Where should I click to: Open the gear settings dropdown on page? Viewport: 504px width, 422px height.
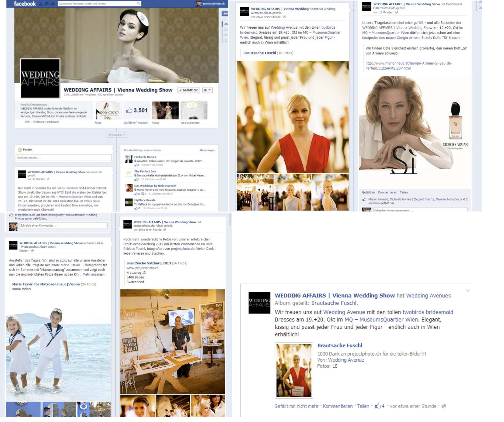click(x=207, y=90)
